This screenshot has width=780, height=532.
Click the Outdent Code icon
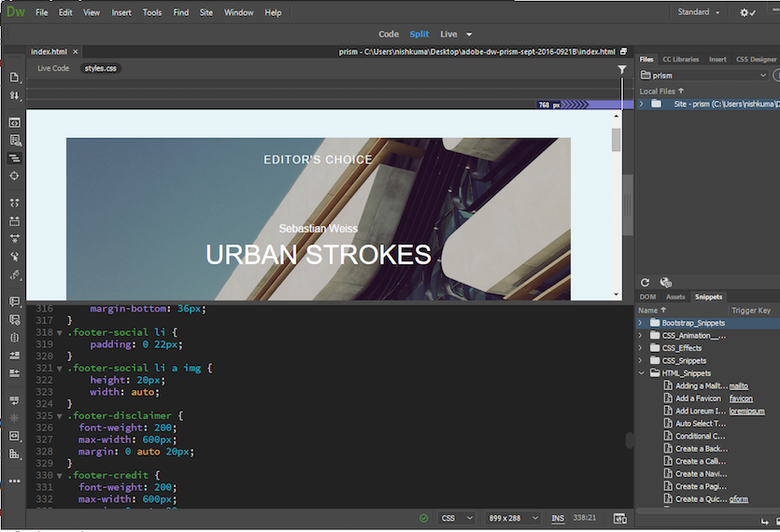click(x=14, y=373)
